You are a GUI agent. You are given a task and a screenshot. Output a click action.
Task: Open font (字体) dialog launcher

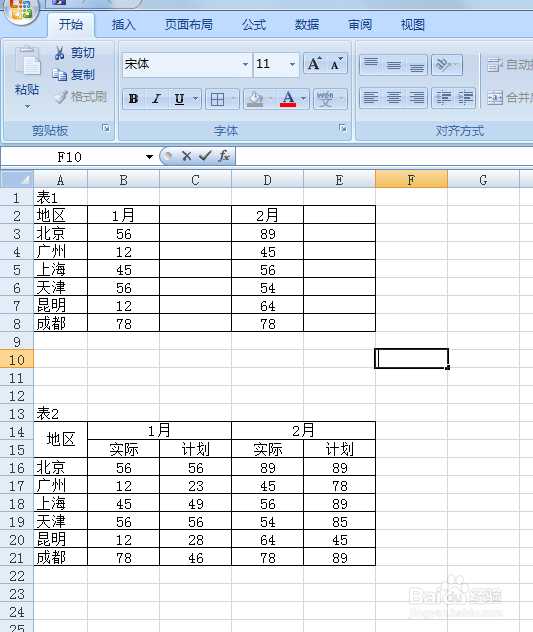pyautogui.click(x=343, y=128)
